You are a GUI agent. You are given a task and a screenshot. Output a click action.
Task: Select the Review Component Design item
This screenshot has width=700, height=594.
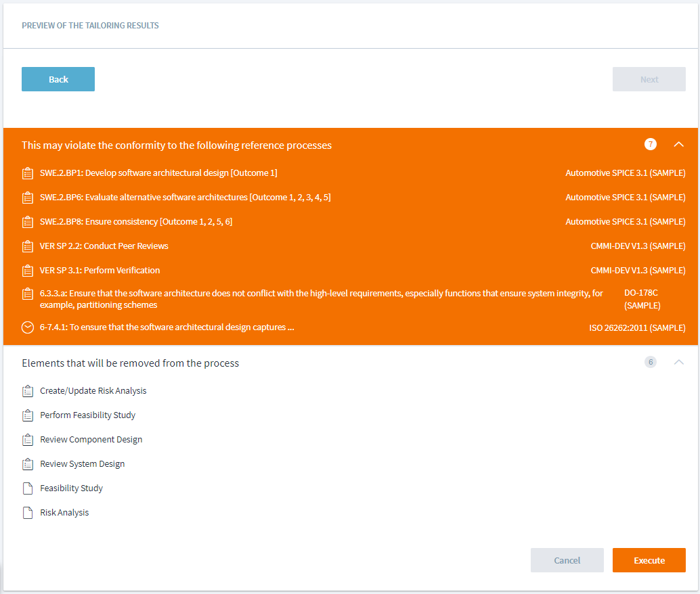point(91,440)
